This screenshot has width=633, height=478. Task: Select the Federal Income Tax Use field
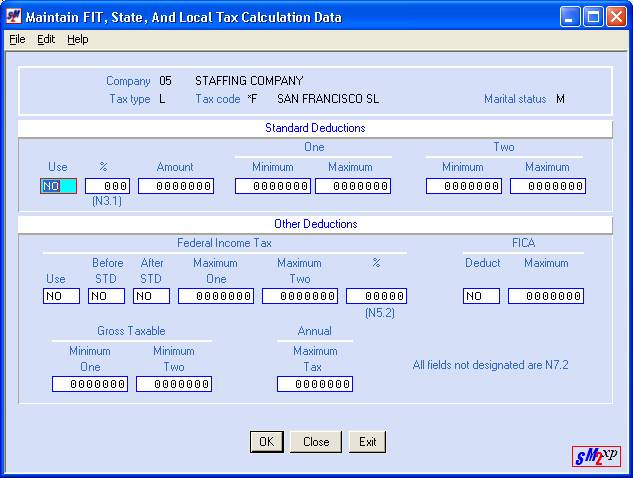point(61,296)
